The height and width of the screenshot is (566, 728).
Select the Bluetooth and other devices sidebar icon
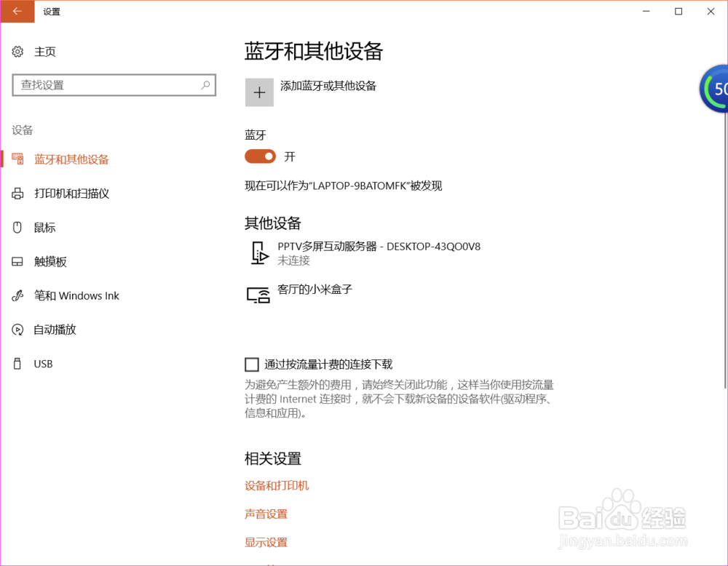tap(17, 159)
